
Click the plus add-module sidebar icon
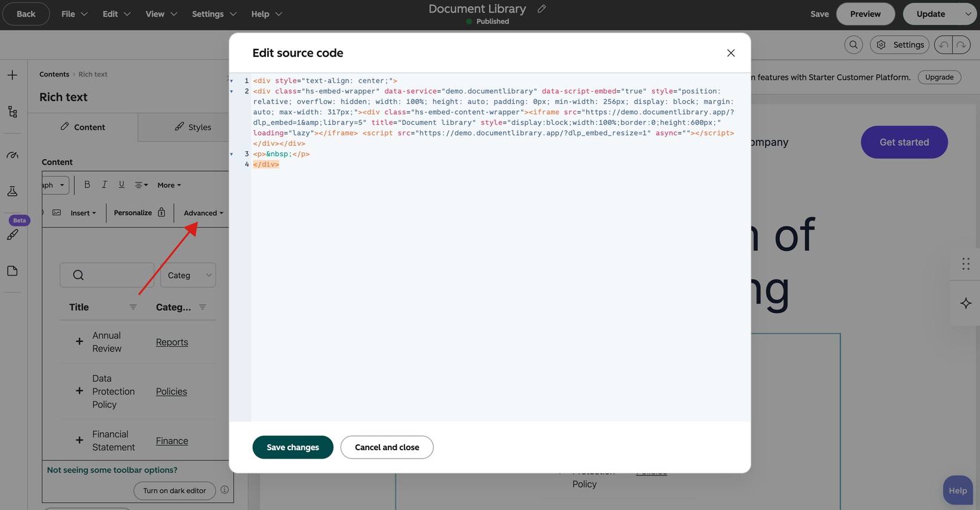13,75
